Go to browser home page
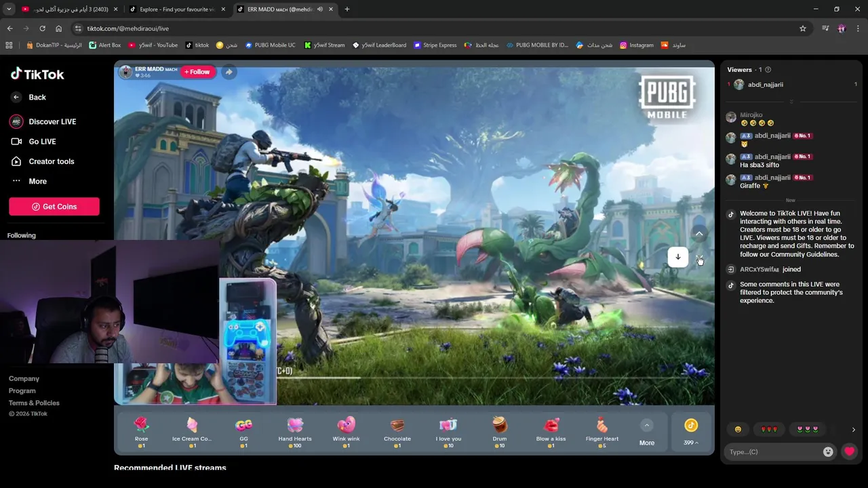The width and height of the screenshot is (868, 488). click(x=58, y=28)
